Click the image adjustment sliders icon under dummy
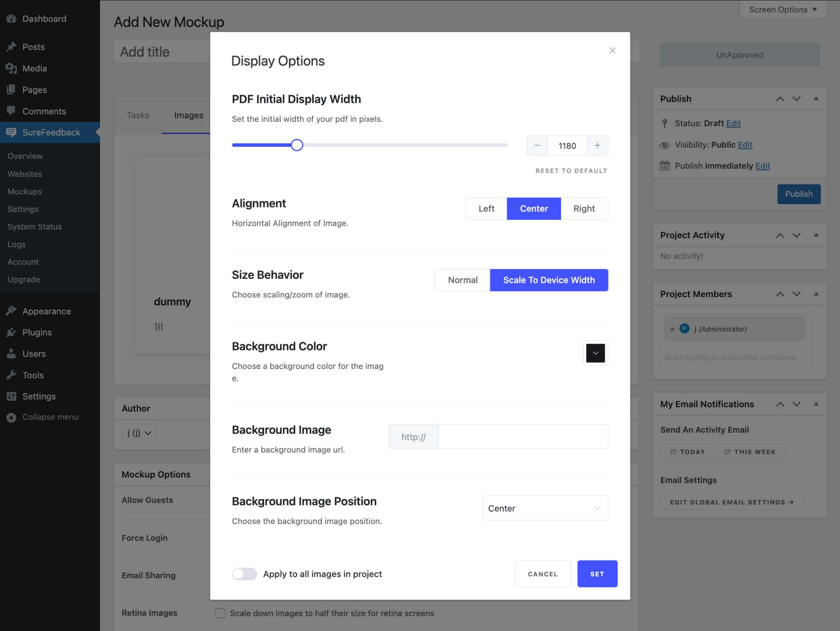 160,326
